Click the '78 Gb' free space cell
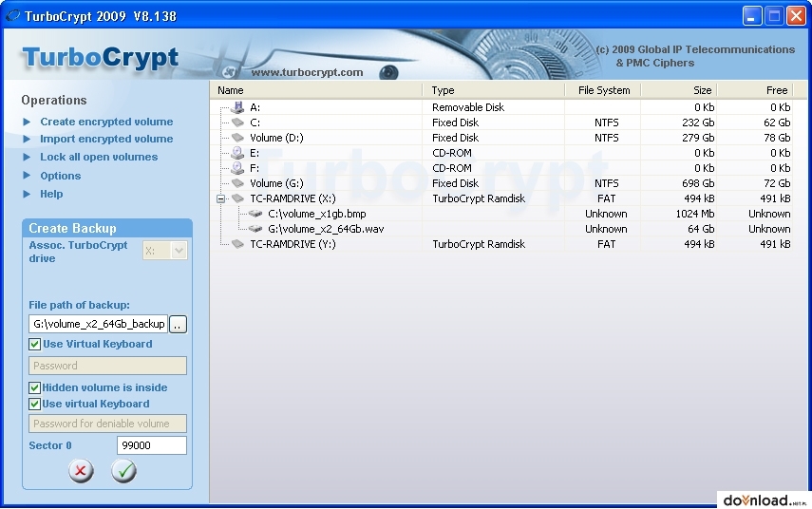Image resolution: width=812 pixels, height=509 pixels. 776,138
